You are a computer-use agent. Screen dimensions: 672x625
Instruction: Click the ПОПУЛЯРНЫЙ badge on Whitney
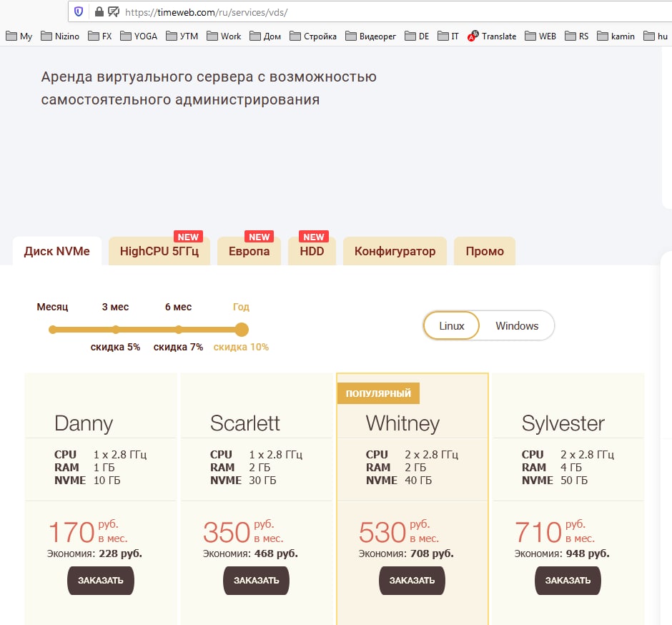tap(378, 393)
